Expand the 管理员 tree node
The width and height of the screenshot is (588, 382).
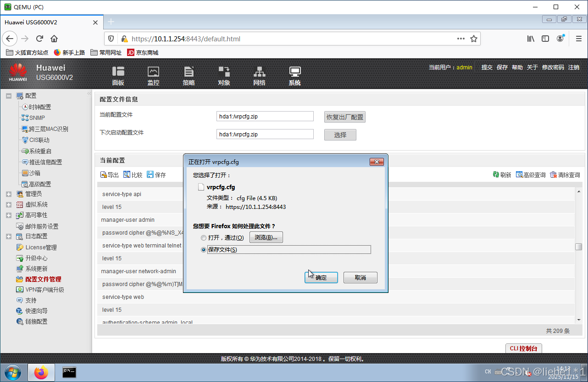point(9,194)
